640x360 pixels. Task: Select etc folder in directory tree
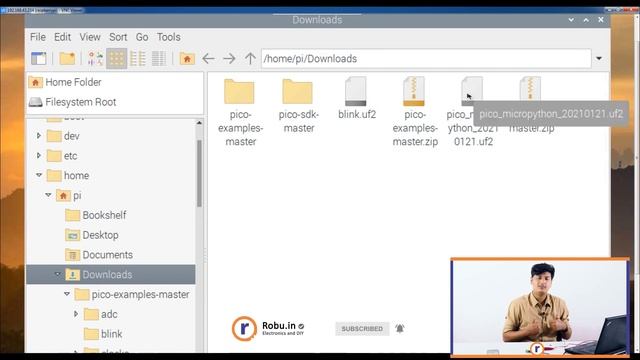click(62, 156)
